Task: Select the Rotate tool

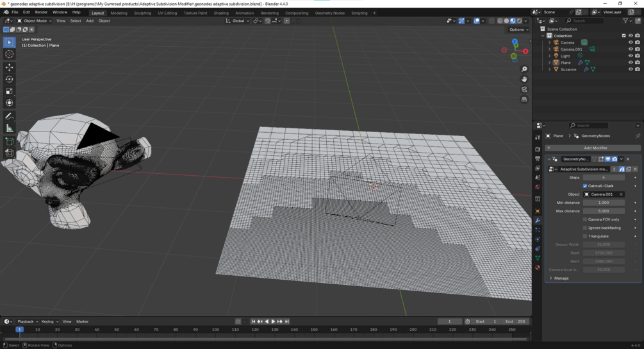Action: [x=9, y=79]
